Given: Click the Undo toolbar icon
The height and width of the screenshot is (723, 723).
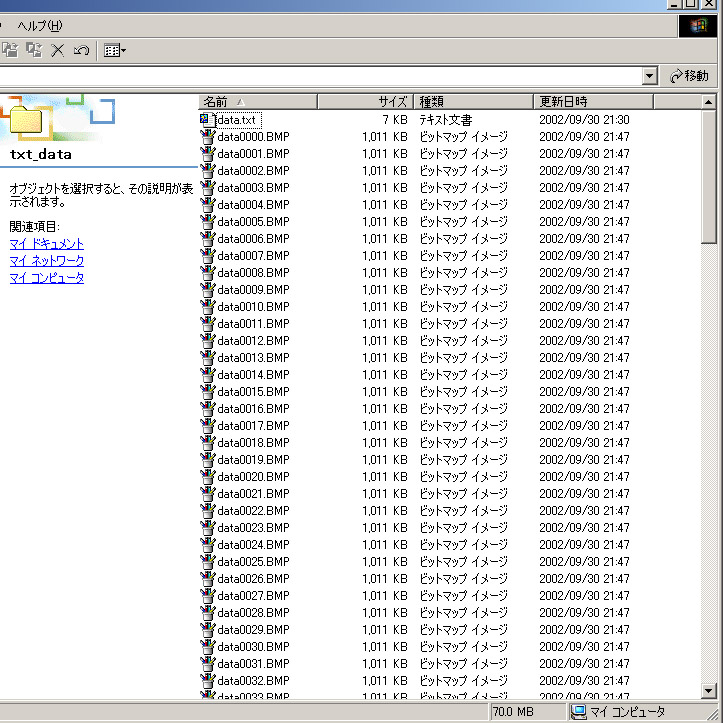Looking at the screenshot, I should point(81,50).
